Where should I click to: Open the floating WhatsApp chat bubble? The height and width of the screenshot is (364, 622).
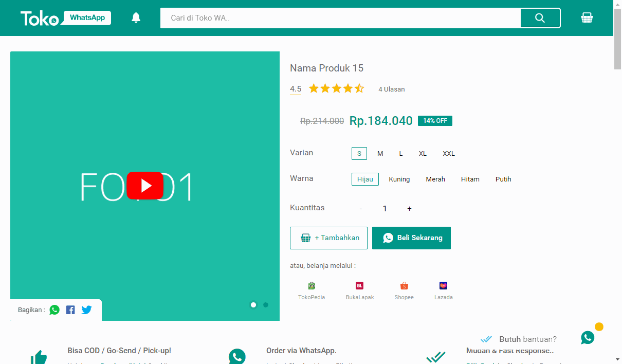click(x=588, y=338)
